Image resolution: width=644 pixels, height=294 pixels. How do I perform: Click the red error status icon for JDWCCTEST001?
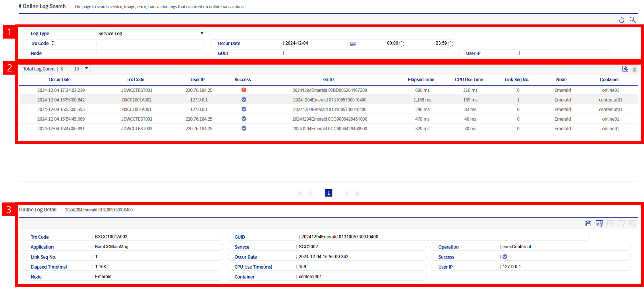tap(244, 90)
